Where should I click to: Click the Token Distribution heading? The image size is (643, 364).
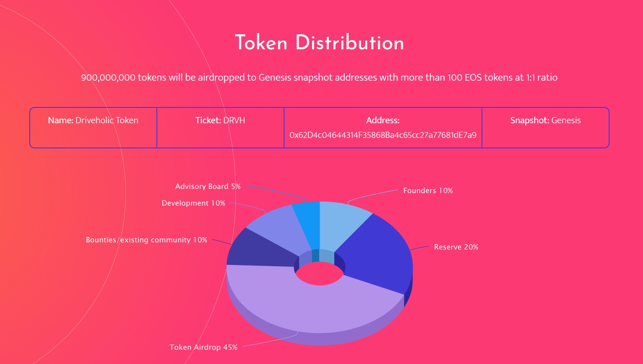point(319,43)
